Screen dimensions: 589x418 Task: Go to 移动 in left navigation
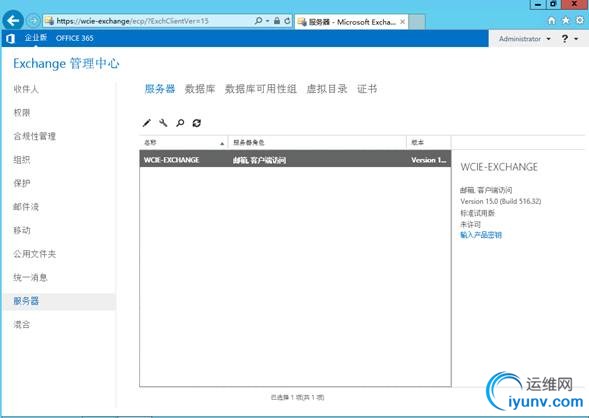point(21,230)
